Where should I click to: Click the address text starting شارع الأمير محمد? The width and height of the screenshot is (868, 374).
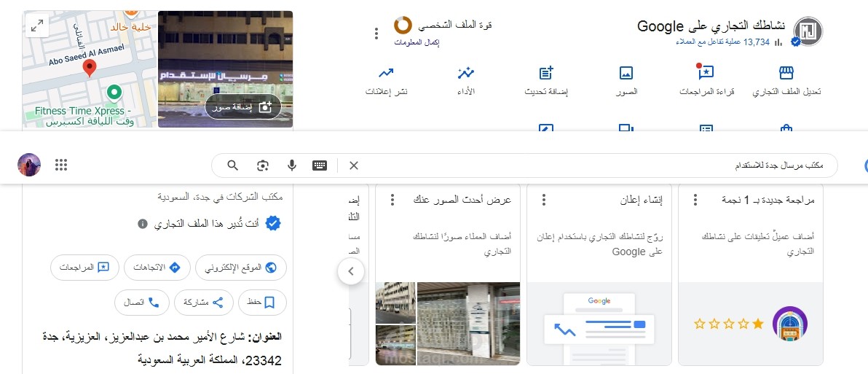tap(162, 348)
